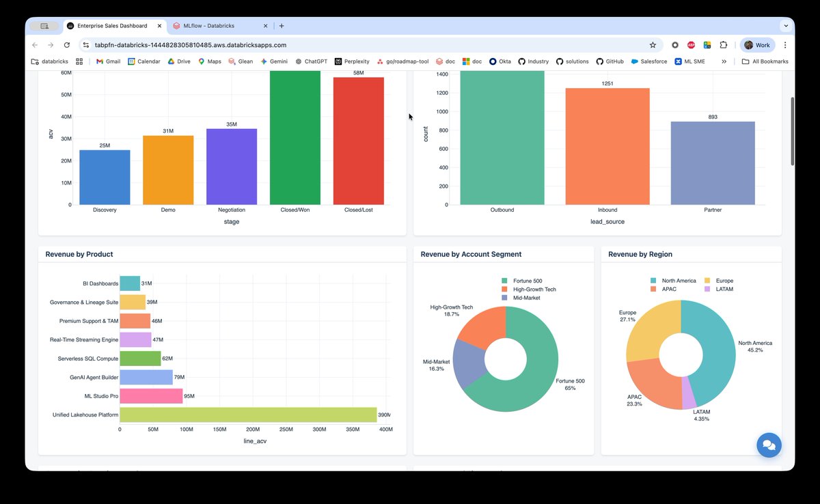This screenshot has height=504, width=820.
Task: Open site information icon in address bar
Action: tap(85, 45)
